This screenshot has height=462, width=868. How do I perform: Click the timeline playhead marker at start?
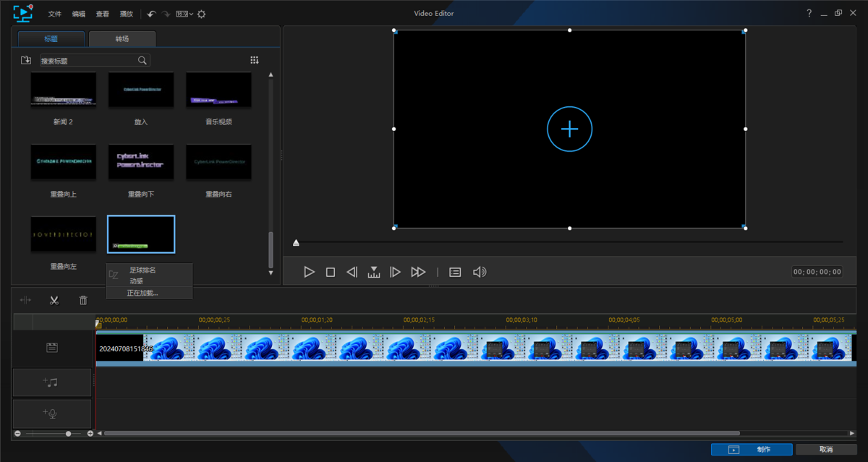[x=97, y=323]
